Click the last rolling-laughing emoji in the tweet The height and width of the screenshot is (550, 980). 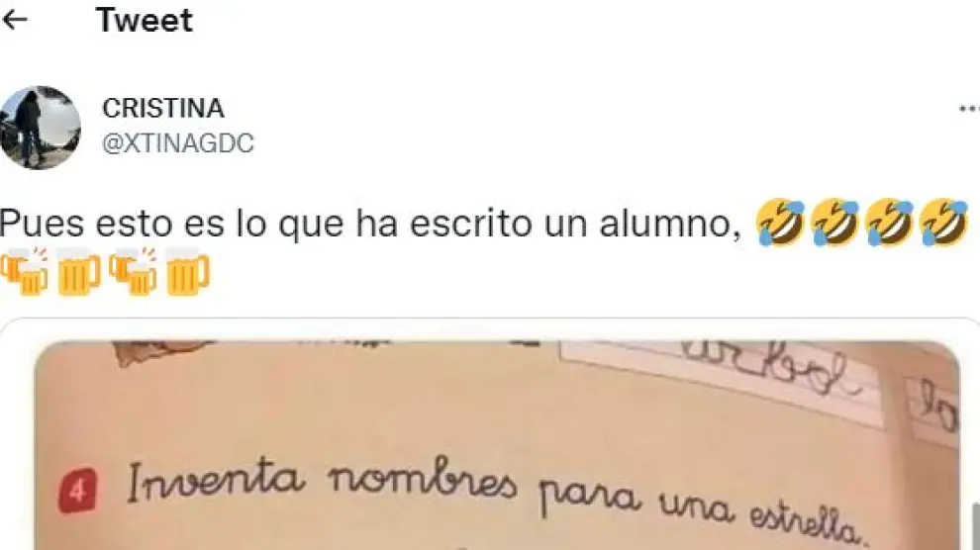(943, 223)
